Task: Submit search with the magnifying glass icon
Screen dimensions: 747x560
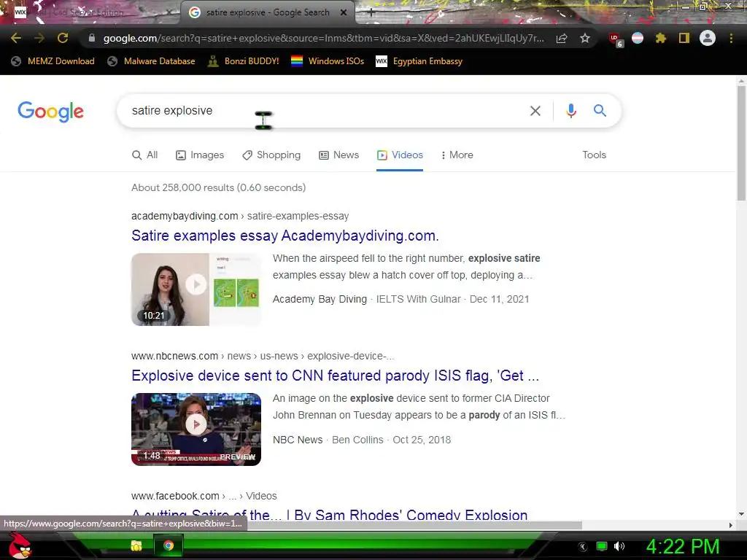Action: pos(600,111)
